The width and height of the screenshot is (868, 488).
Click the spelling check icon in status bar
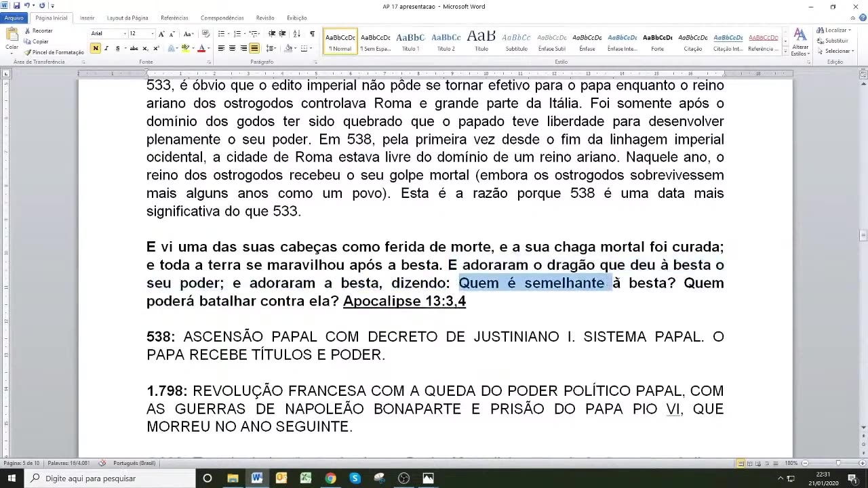[102, 463]
